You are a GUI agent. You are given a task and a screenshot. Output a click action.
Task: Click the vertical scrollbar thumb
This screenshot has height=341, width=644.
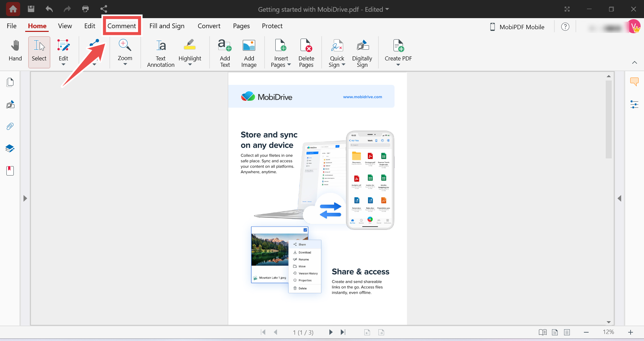click(609, 119)
